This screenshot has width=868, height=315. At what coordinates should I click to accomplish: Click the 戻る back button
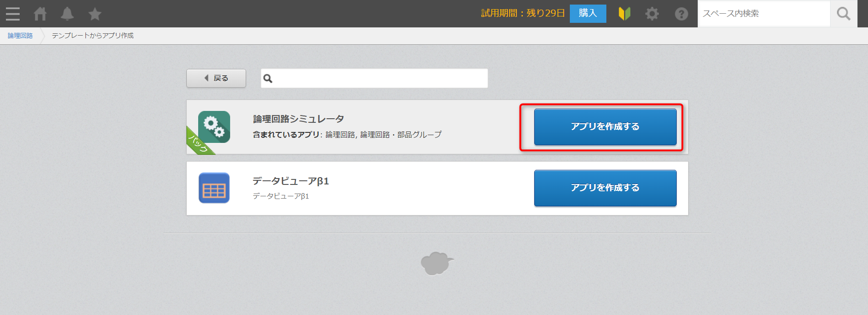216,78
